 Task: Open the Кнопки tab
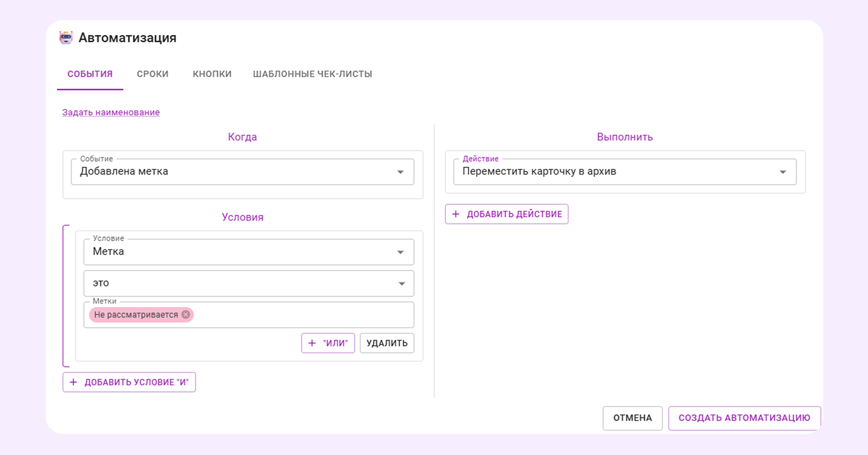pyautogui.click(x=212, y=74)
